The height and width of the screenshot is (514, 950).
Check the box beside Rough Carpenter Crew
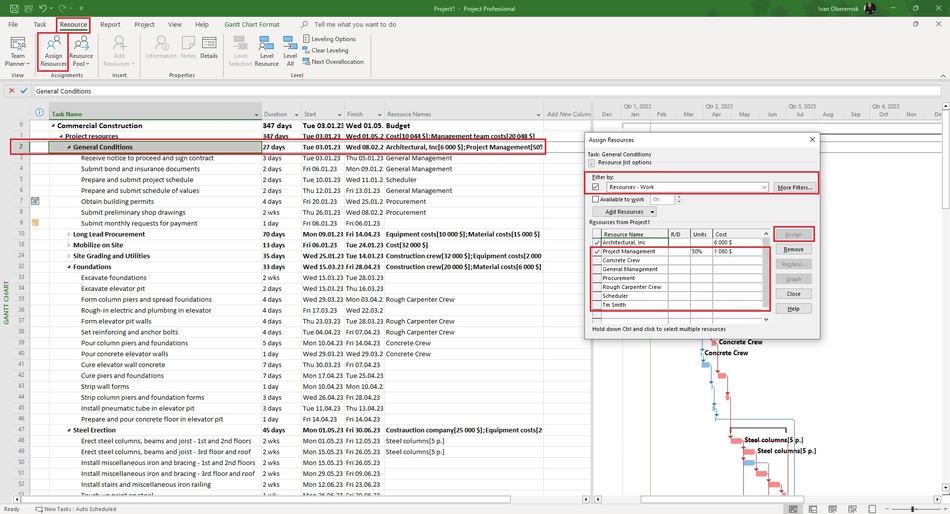(597, 287)
